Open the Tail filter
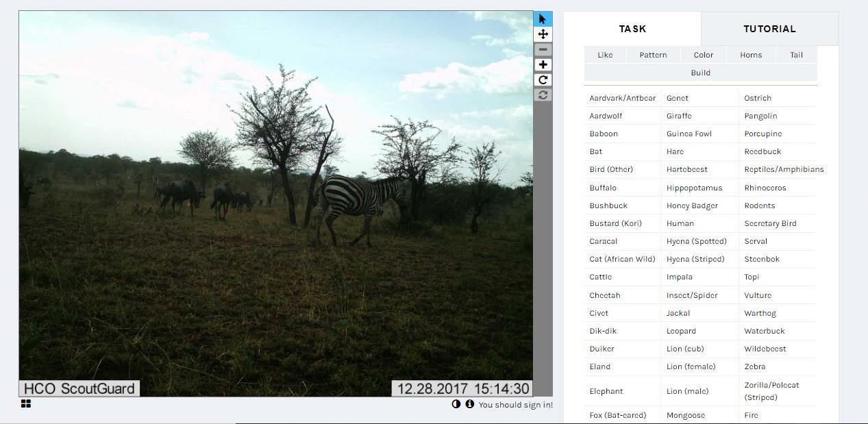The image size is (868, 424). point(796,55)
